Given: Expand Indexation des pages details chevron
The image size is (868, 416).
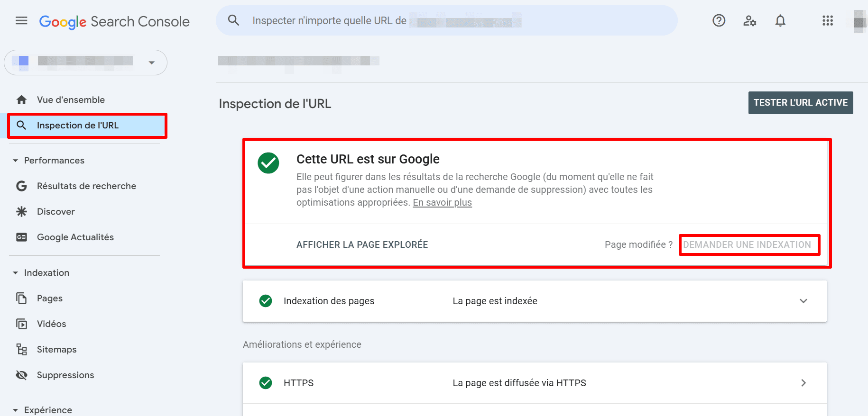Looking at the screenshot, I should point(803,301).
